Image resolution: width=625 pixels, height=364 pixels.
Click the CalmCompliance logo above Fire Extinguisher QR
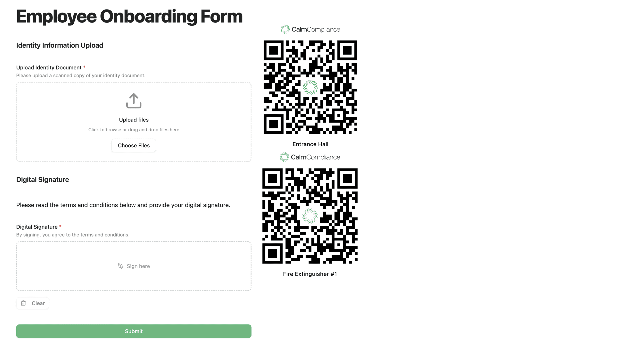click(x=310, y=157)
